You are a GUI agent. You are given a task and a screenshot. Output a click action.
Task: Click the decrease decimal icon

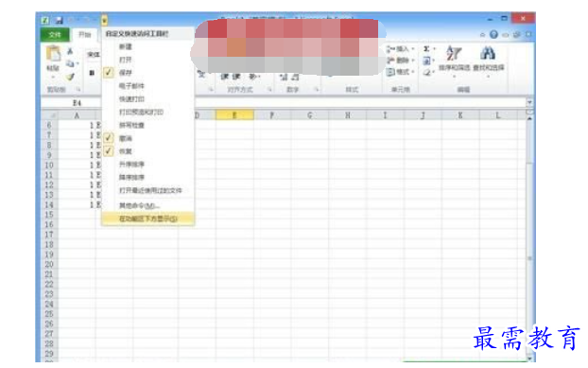[295, 77]
